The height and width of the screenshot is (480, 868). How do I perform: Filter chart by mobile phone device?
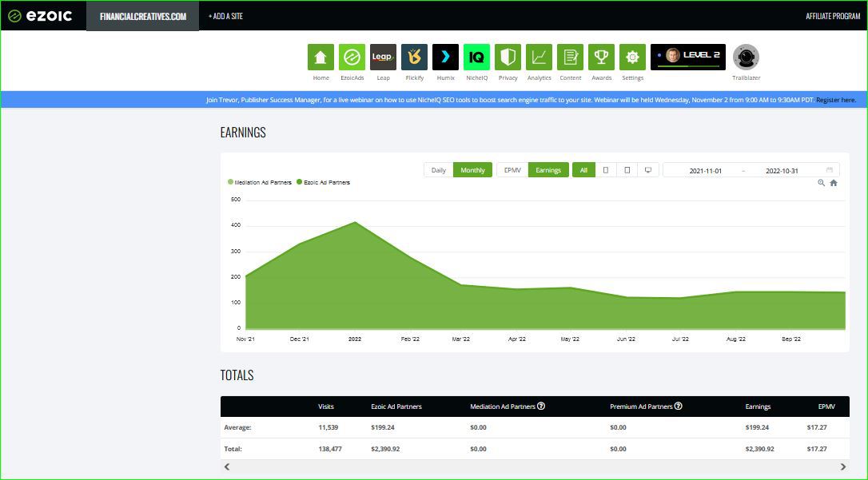click(x=606, y=170)
